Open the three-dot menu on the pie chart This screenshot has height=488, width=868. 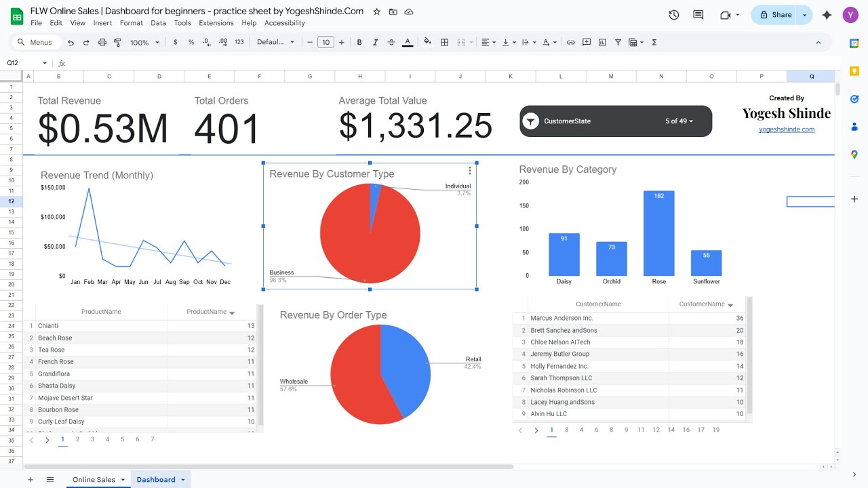pyautogui.click(x=469, y=171)
